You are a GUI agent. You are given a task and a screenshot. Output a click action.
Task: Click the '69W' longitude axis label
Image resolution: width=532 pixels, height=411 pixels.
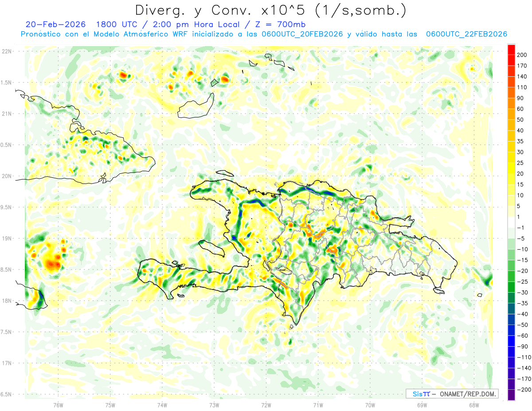(422, 405)
